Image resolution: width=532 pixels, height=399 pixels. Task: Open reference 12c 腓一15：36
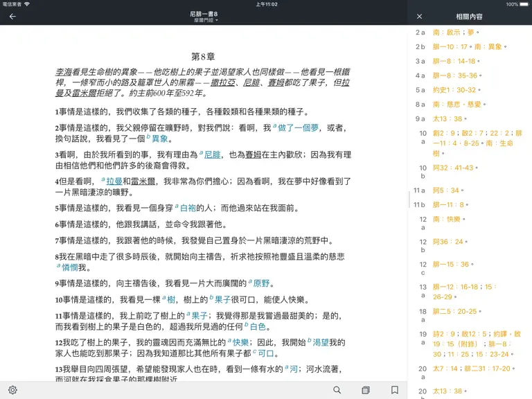(453, 265)
